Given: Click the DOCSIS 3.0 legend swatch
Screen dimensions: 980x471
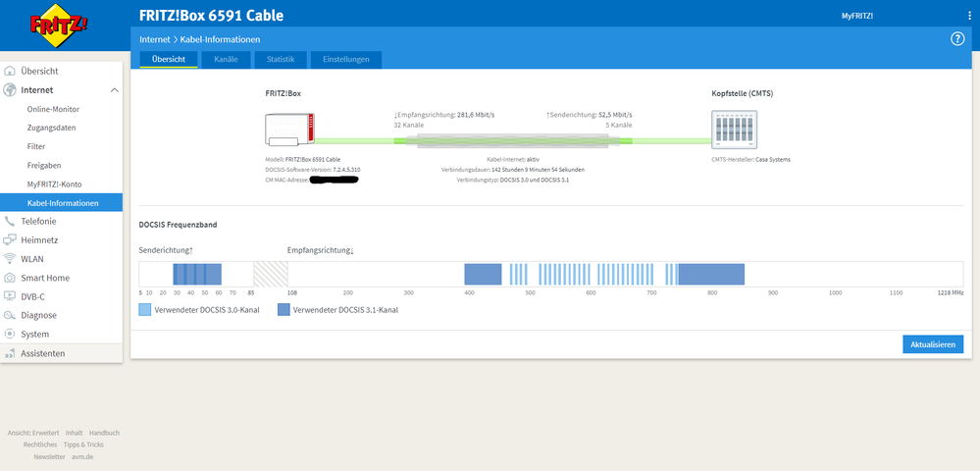Looking at the screenshot, I should pyautogui.click(x=145, y=310).
